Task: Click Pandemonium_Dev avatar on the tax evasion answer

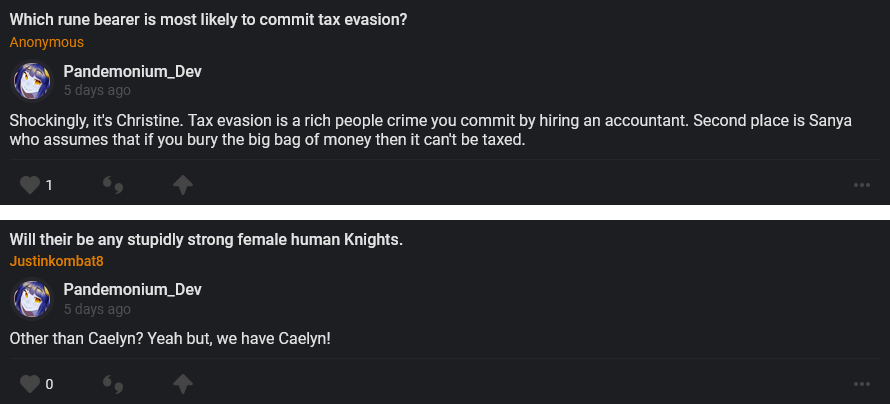Action: click(32, 81)
